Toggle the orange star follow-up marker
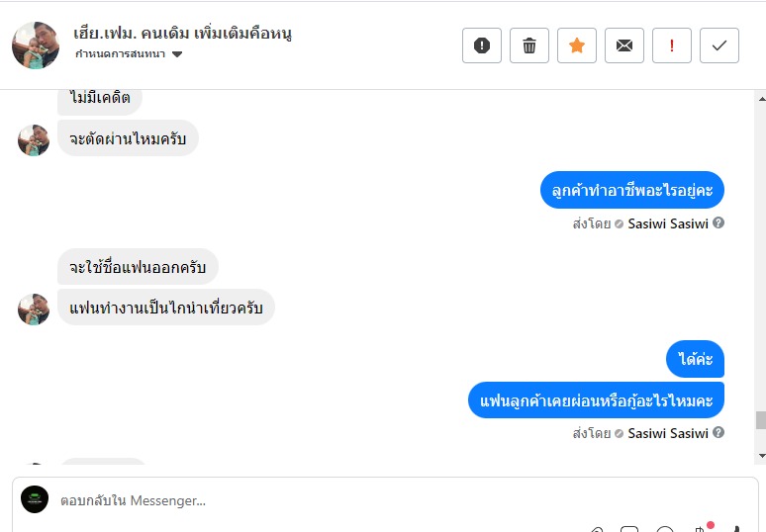This screenshot has height=532, width=766. (577, 45)
